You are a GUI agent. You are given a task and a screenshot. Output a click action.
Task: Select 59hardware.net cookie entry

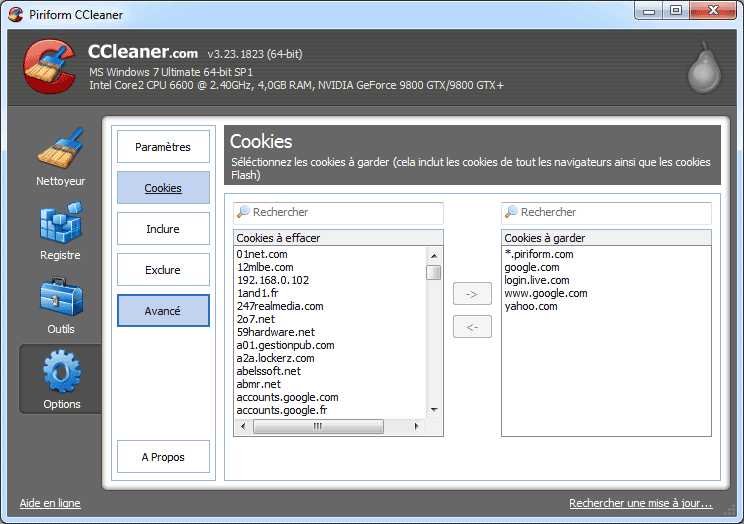point(276,332)
